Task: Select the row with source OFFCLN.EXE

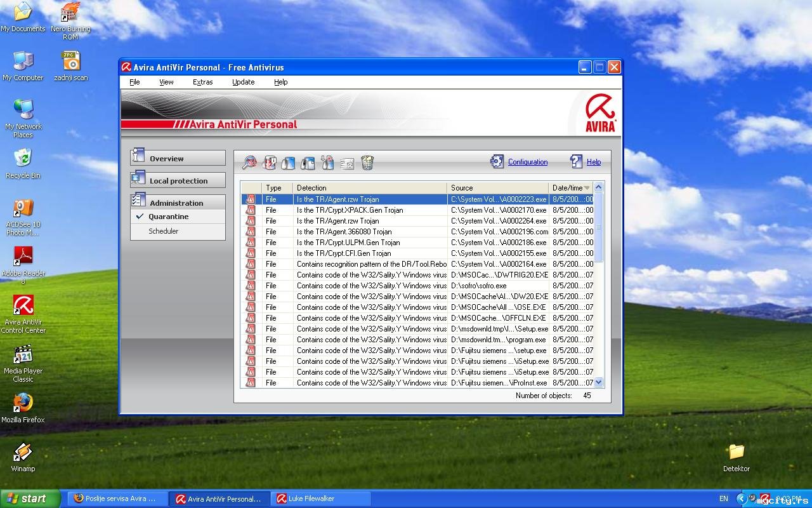Action: coord(417,318)
